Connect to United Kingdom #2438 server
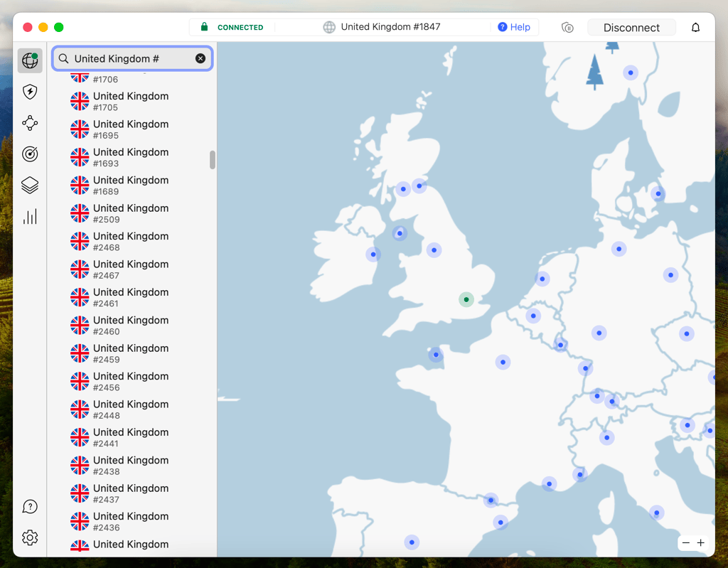Viewport: 728px width, 568px height. click(132, 466)
